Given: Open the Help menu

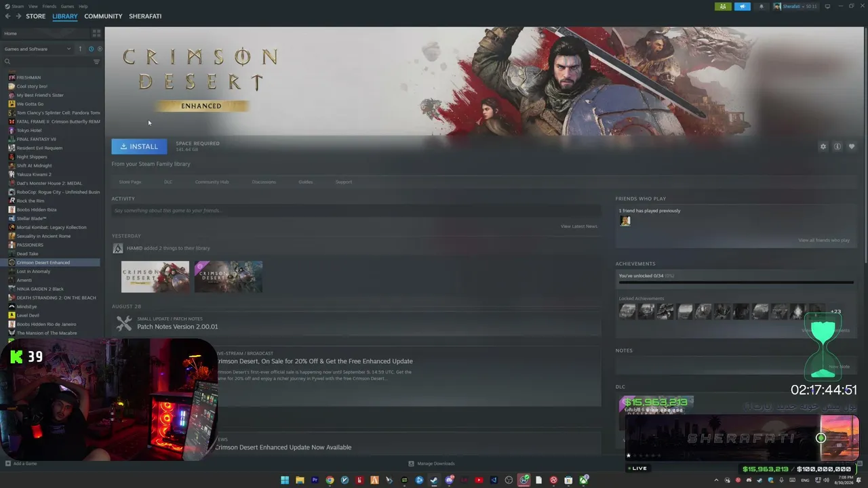Looking at the screenshot, I should (x=83, y=6).
